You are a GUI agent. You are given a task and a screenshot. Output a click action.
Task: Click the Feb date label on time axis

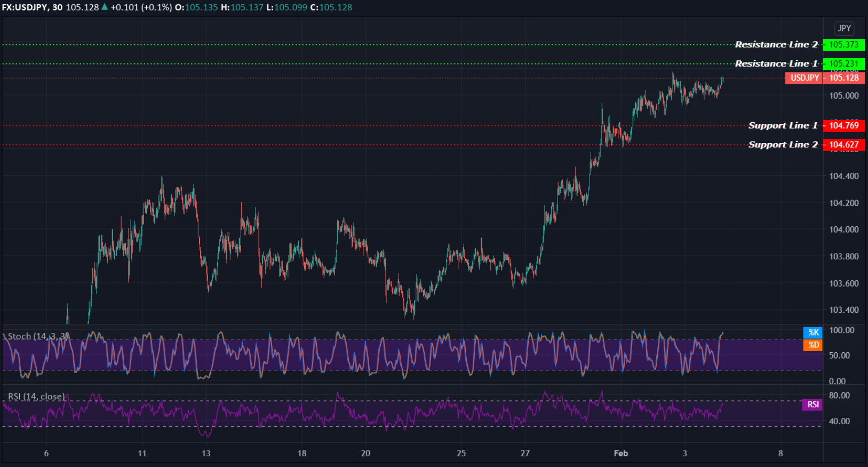pos(621,453)
